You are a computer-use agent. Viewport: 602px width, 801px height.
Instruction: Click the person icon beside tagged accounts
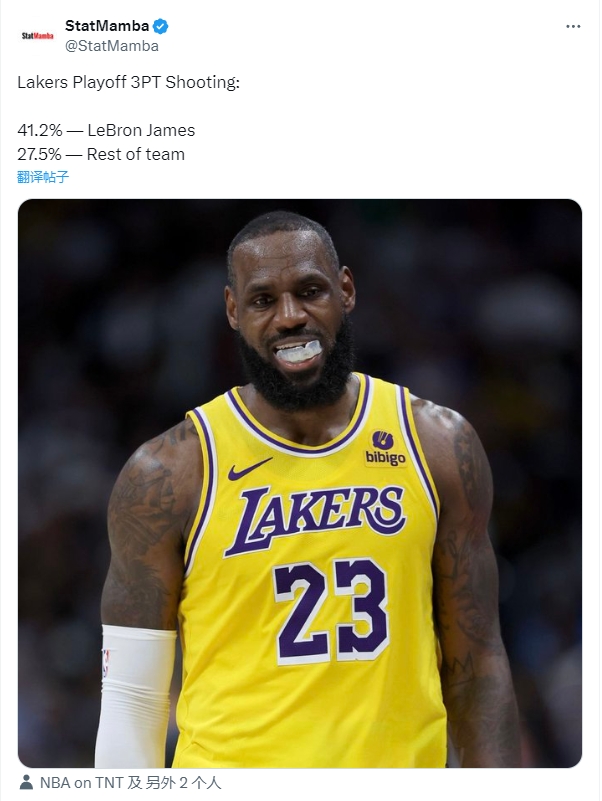pyautogui.click(x=26, y=783)
